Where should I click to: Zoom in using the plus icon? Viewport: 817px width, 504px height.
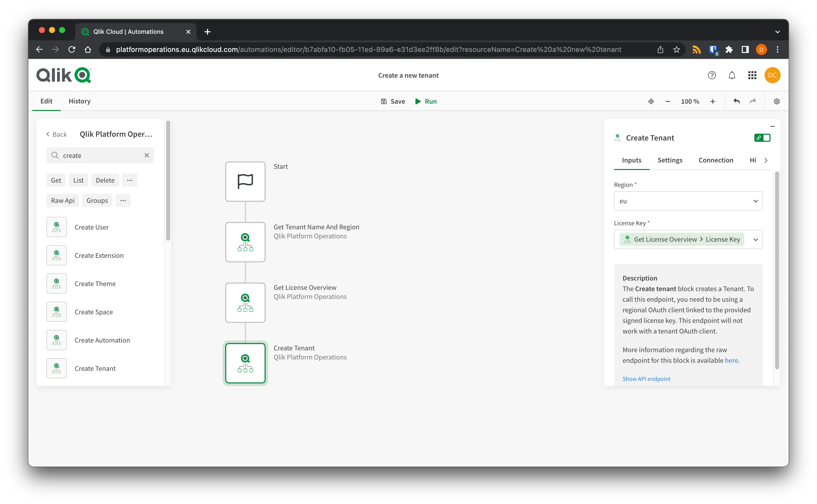pos(712,101)
